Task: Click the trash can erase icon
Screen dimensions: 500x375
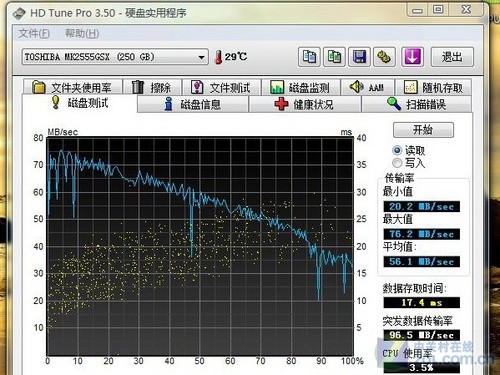Action: pyautogui.click(x=138, y=87)
